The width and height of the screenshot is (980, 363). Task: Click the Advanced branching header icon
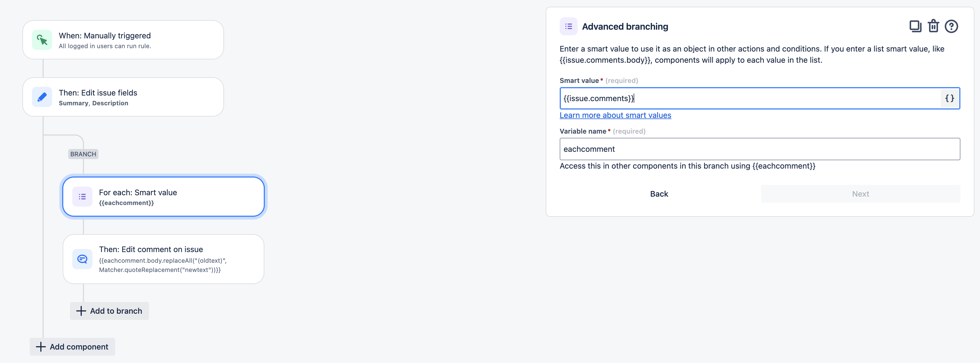pyautogui.click(x=568, y=26)
